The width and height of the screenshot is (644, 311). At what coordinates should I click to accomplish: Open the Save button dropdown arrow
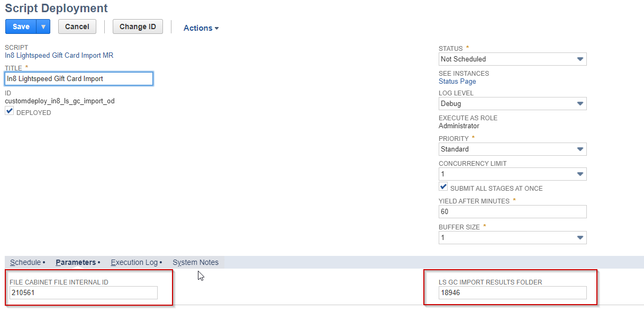(43, 26)
